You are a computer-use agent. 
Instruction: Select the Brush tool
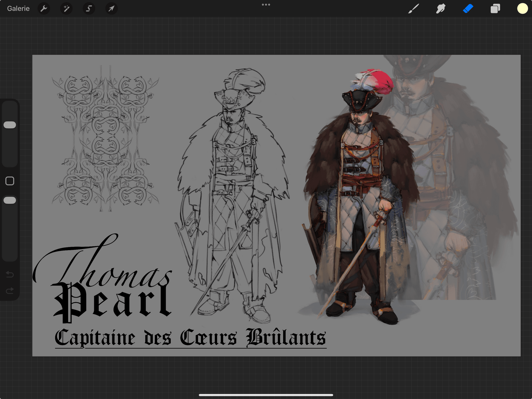coord(413,9)
